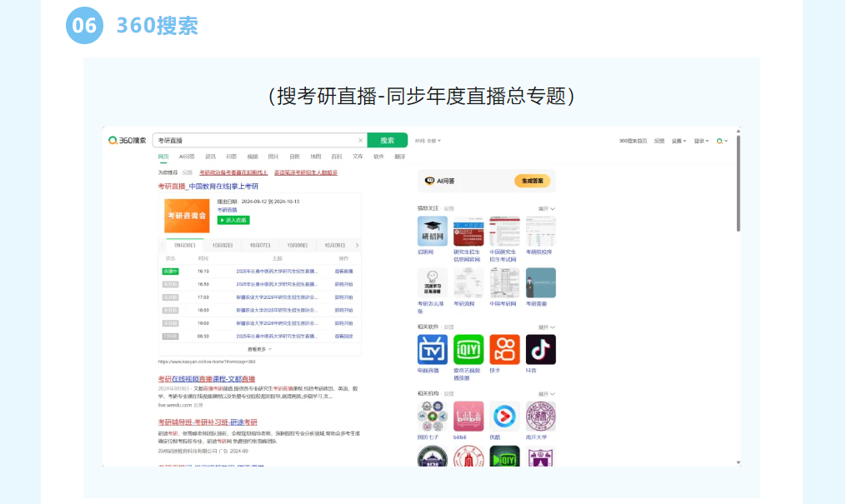Go to 360搜索首页 link
The width and height of the screenshot is (847, 504).
coord(633,141)
